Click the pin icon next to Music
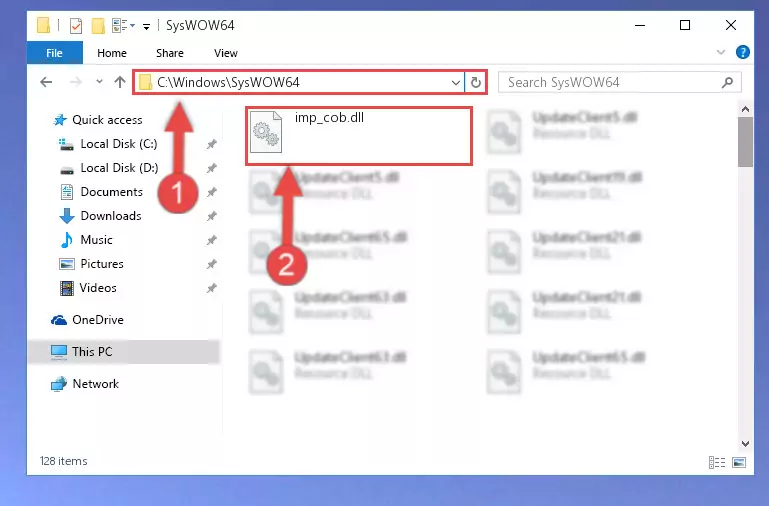 click(211, 240)
